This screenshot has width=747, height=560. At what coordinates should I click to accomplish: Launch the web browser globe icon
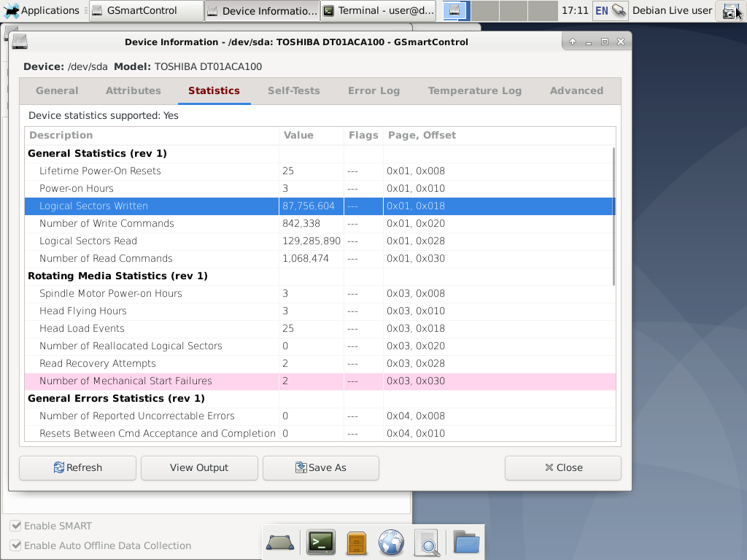(x=391, y=542)
